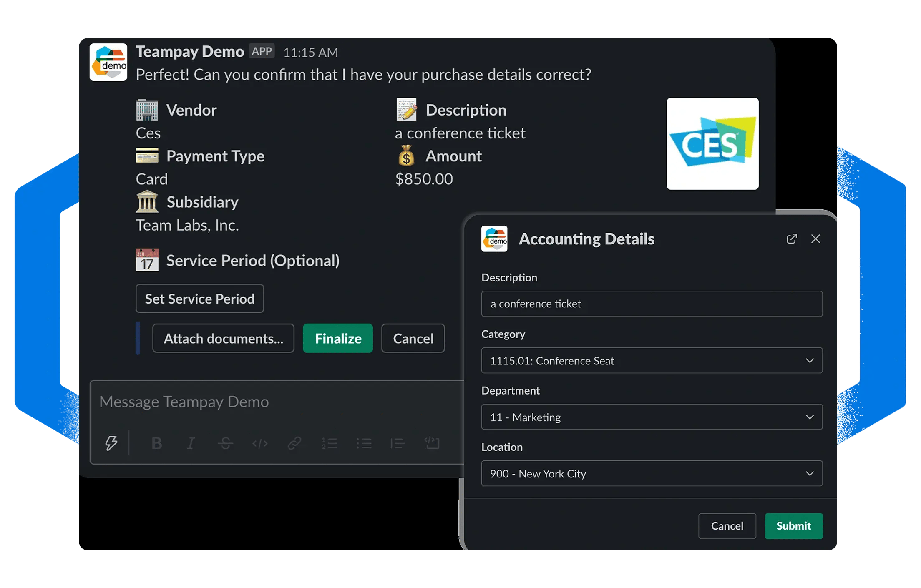Open shortcuts lightning bolt menu
The height and width of the screenshot is (588, 921).
coord(111,443)
